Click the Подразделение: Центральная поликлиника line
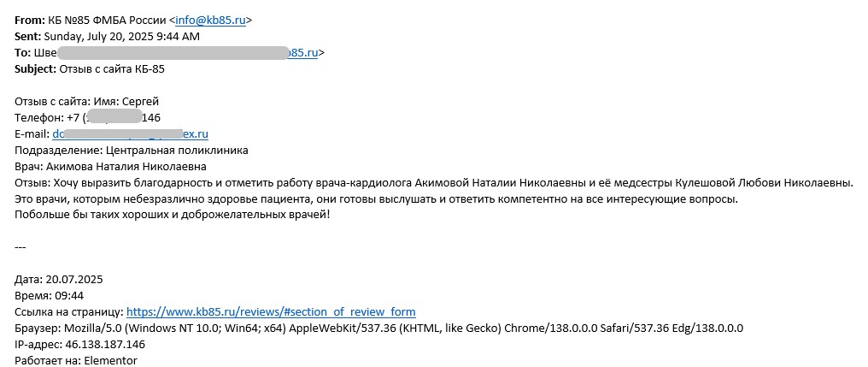 click(132, 151)
